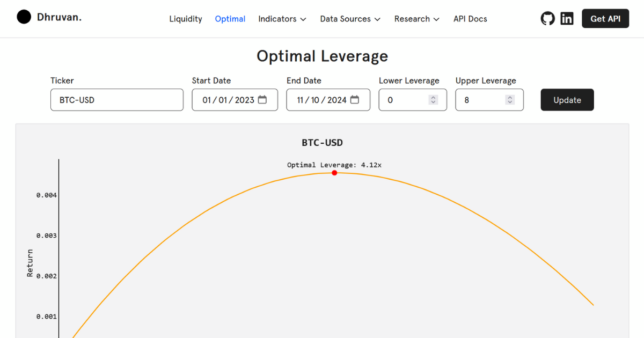Click the Upper Leverage field label
This screenshot has width=644, height=338.
tap(486, 80)
